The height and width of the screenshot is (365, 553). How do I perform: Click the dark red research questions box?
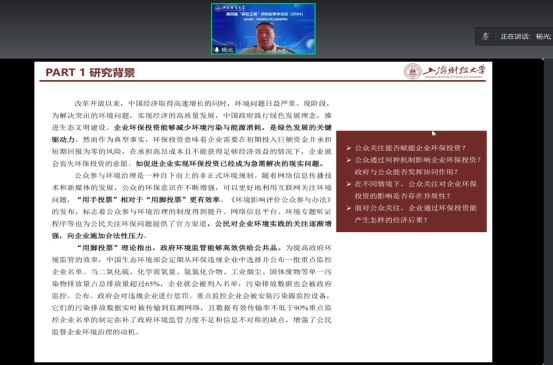point(411,181)
